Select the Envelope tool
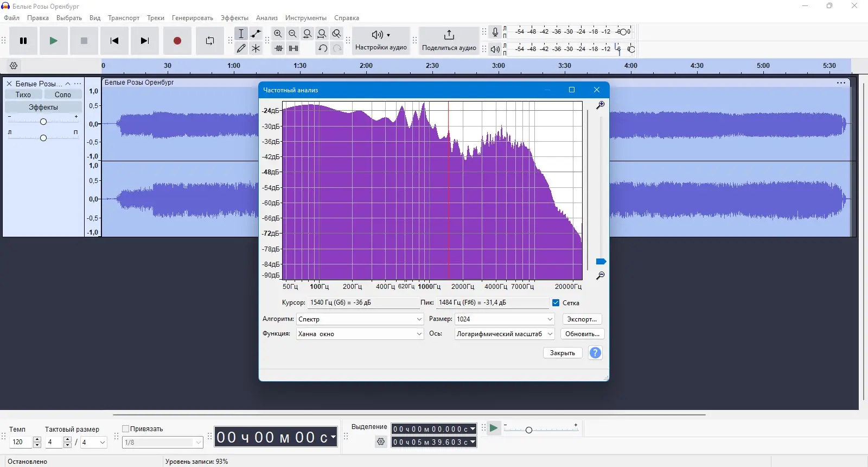Viewport: 868px width, 467px height. point(256,34)
